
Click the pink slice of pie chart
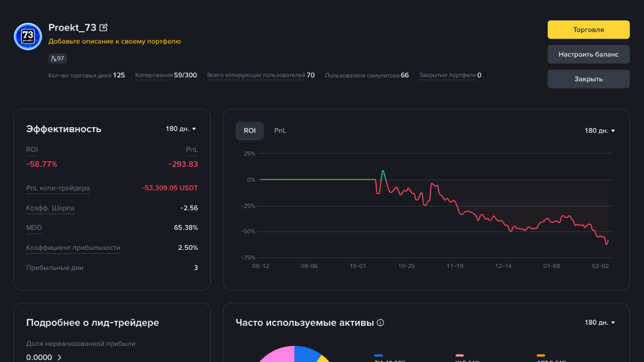click(x=277, y=354)
